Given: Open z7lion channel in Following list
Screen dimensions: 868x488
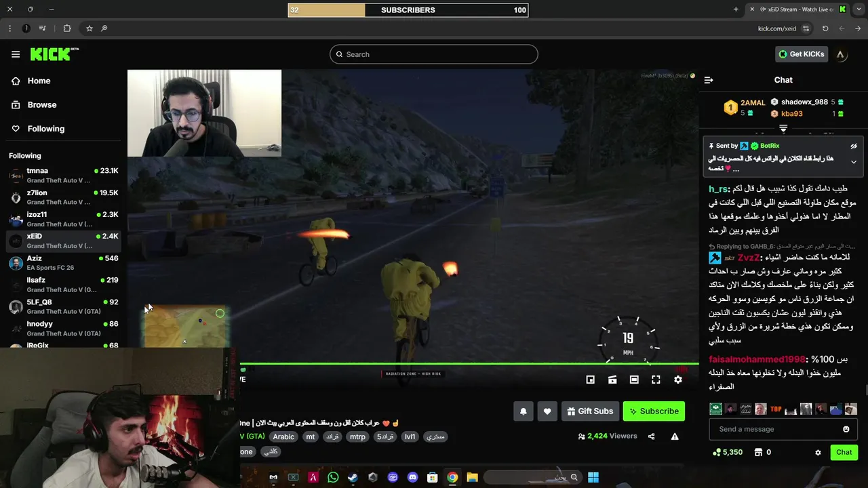Looking at the screenshot, I should pyautogui.click(x=64, y=197).
